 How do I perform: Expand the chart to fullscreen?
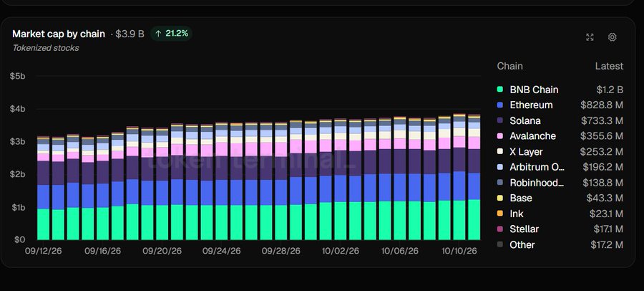pos(590,37)
